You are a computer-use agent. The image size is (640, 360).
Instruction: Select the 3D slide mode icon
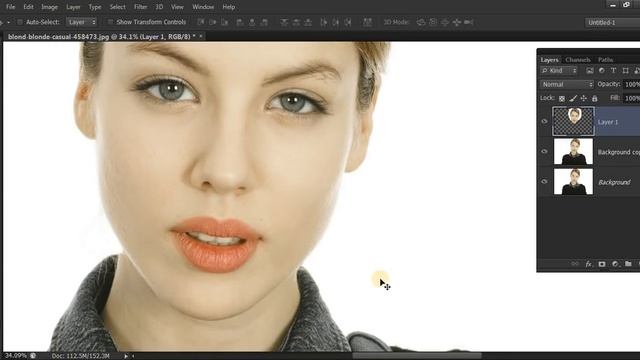pos(457,22)
